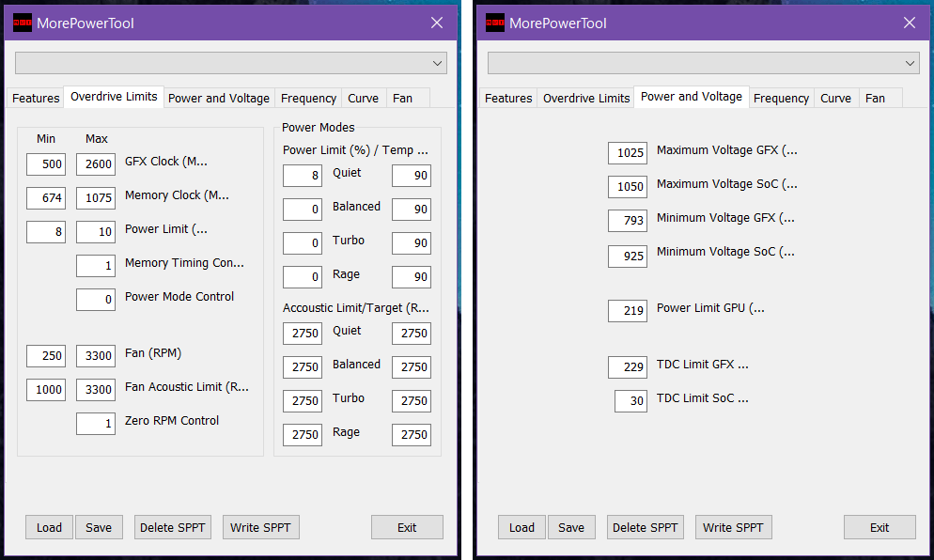Click Minimum Voltage SoC field showing 925

pos(628,257)
